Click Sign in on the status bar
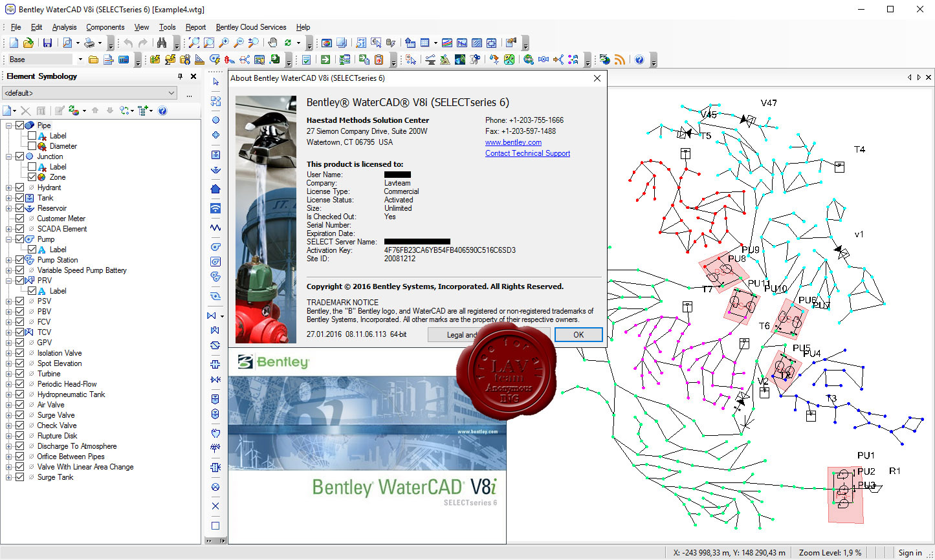Viewport: 935px width, 560px height. pos(910,553)
